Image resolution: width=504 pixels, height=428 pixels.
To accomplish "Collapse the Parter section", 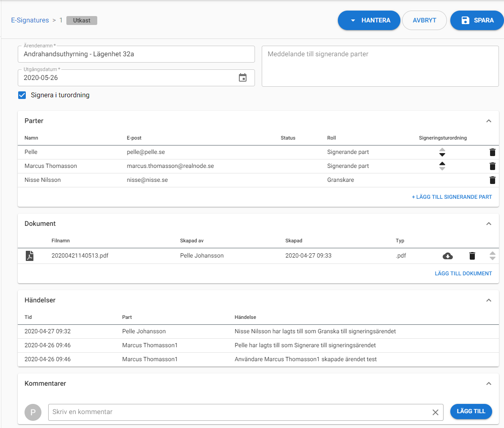I will (x=488, y=121).
